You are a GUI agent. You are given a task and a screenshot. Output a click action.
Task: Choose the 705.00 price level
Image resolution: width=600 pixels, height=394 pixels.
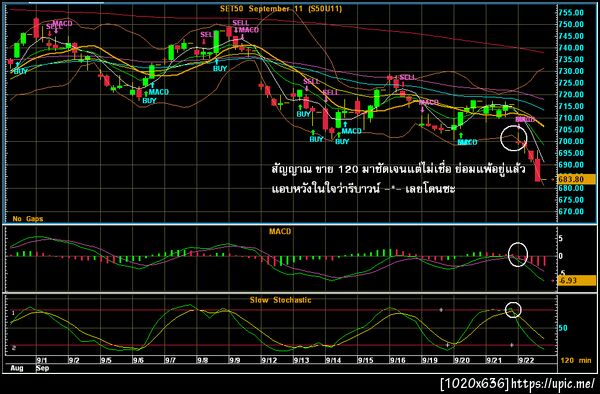pyautogui.click(x=571, y=130)
